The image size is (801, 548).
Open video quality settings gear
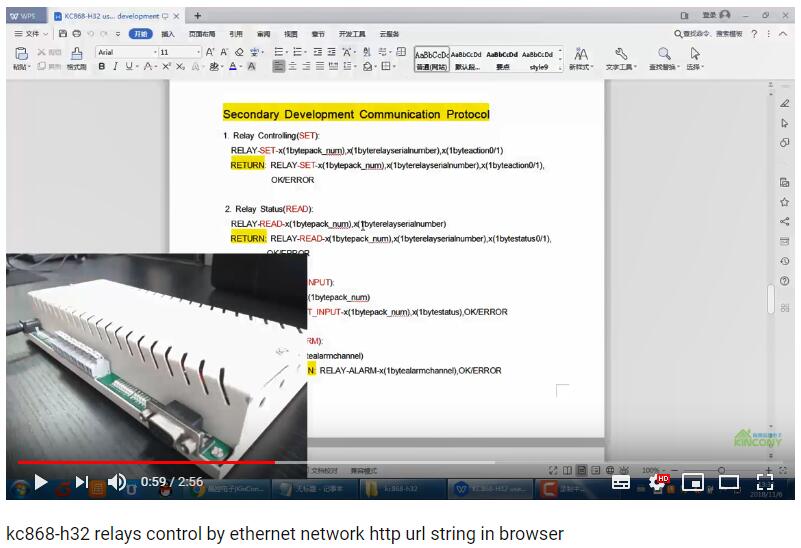658,482
